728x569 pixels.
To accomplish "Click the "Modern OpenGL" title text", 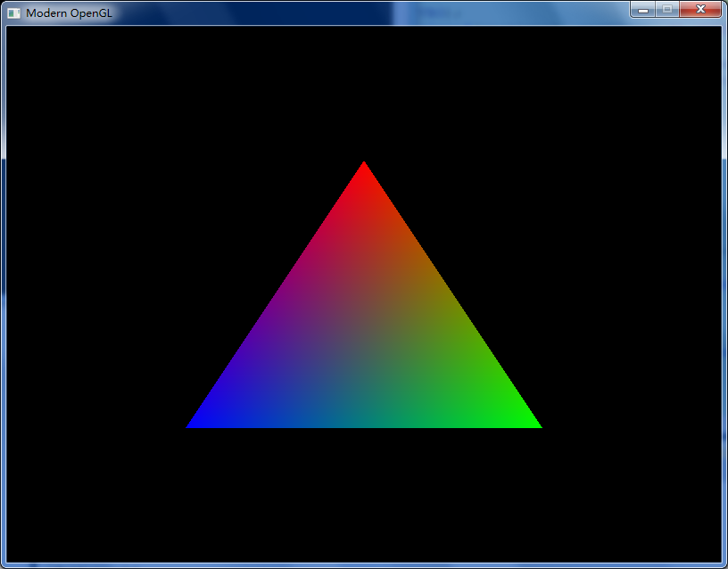I will coord(69,13).
